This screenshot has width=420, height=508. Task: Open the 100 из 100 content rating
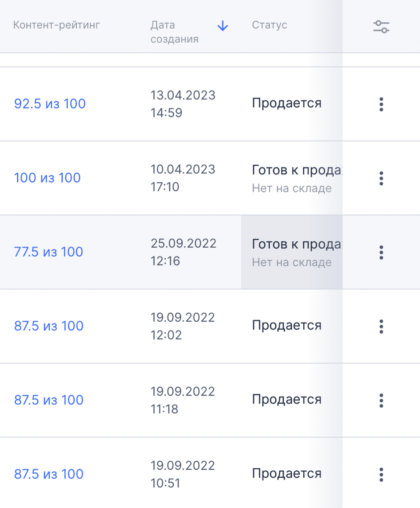tap(47, 178)
